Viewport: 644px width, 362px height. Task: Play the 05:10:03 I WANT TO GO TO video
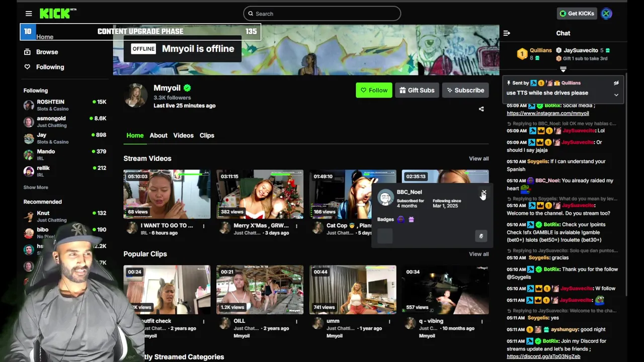pyautogui.click(x=167, y=194)
